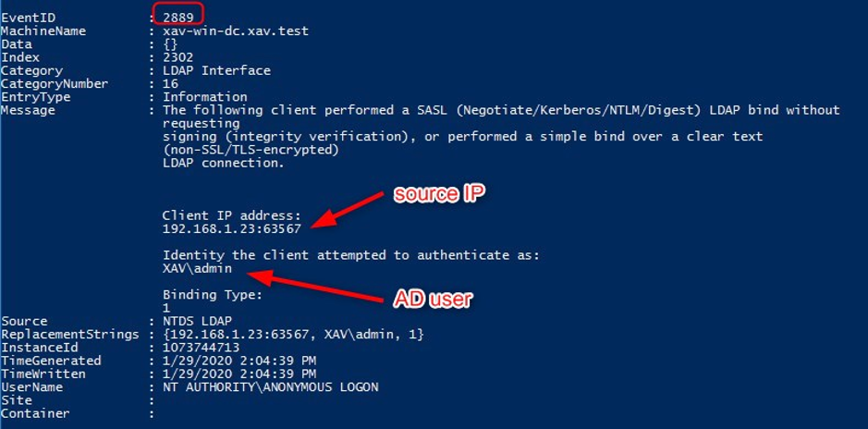Click the EntryType value Information

point(205,97)
